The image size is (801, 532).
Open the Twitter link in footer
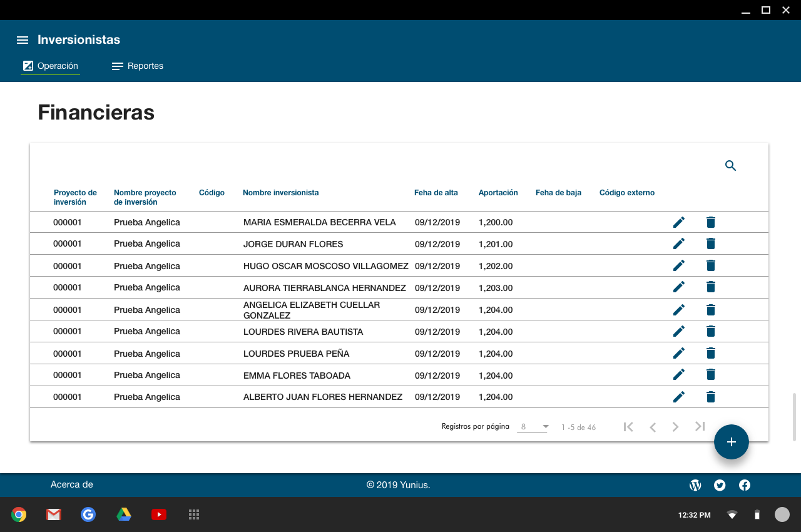(x=720, y=485)
